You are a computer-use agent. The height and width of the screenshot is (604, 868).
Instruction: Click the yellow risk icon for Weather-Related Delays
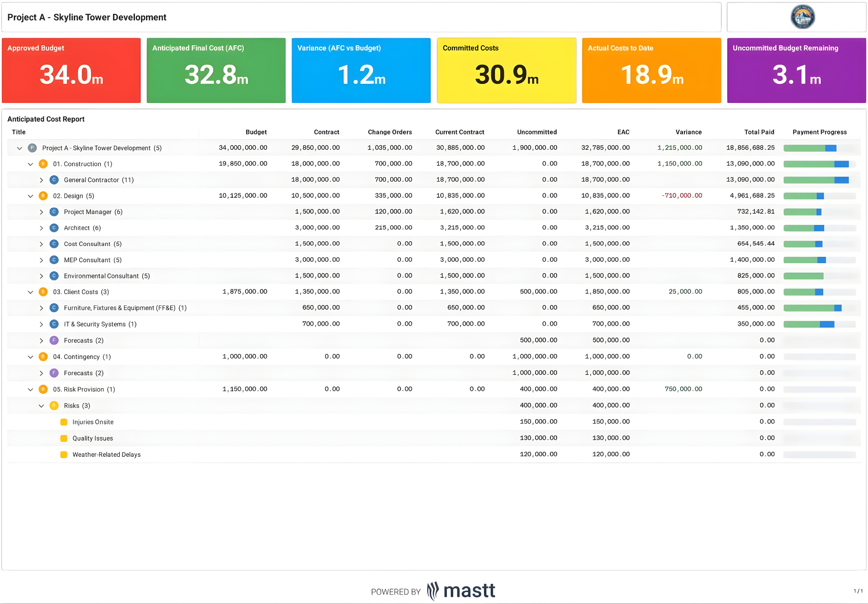tap(64, 454)
